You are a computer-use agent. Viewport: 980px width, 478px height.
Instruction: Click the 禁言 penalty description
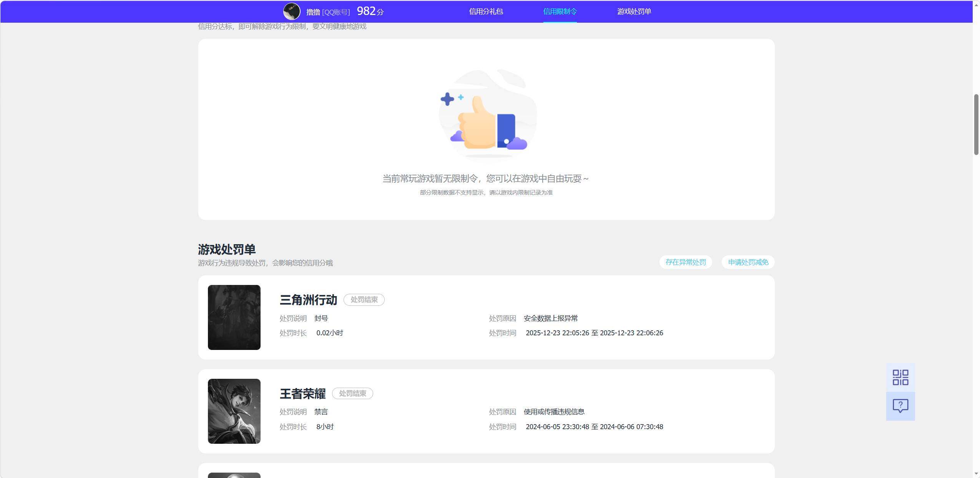tap(321, 412)
